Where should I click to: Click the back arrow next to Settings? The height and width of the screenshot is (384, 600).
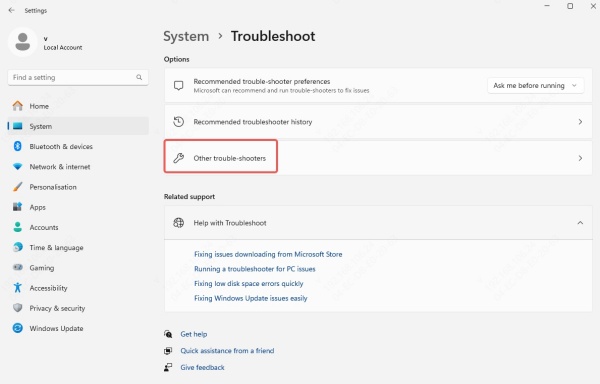point(11,10)
